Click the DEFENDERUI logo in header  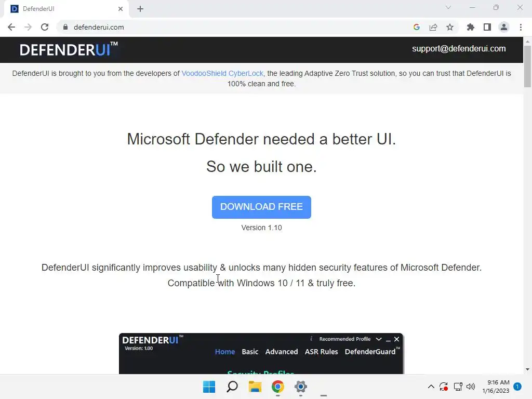coord(69,49)
